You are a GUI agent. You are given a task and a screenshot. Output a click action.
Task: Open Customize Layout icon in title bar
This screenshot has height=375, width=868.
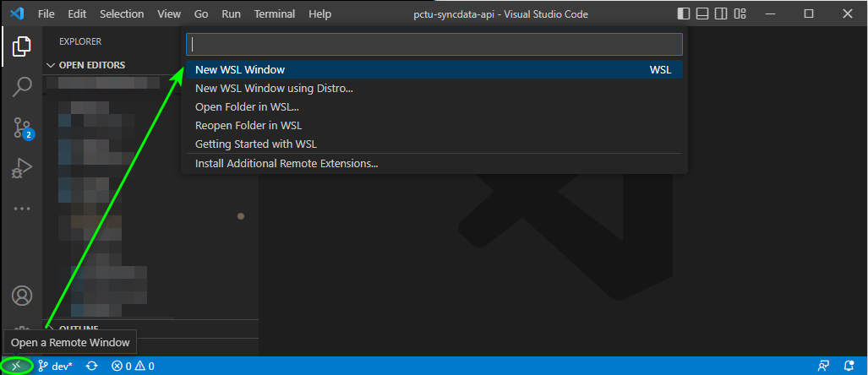pyautogui.click(x=740, y=14)
